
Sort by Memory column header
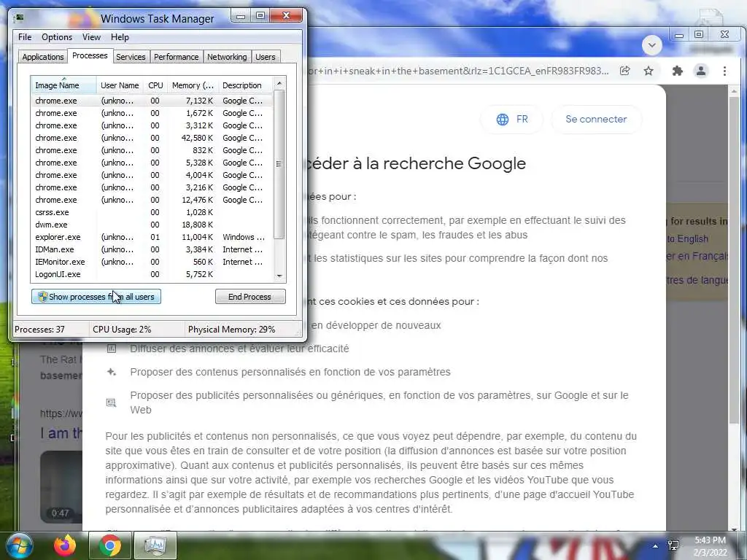(193, 85)
